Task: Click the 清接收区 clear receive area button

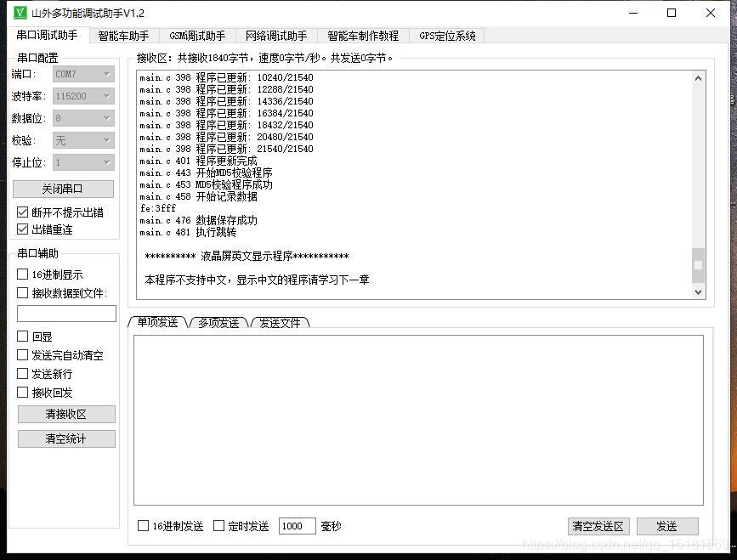Action: 65,414
